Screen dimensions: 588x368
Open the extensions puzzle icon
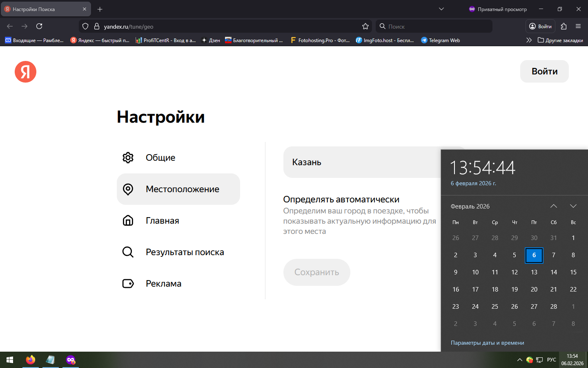tap(563, 26)
